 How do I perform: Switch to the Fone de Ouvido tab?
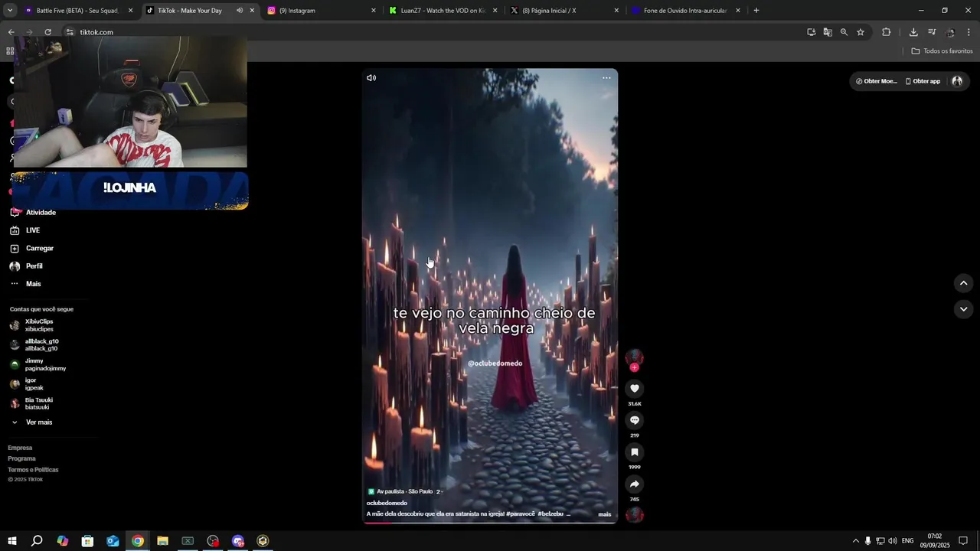[685, 11]
